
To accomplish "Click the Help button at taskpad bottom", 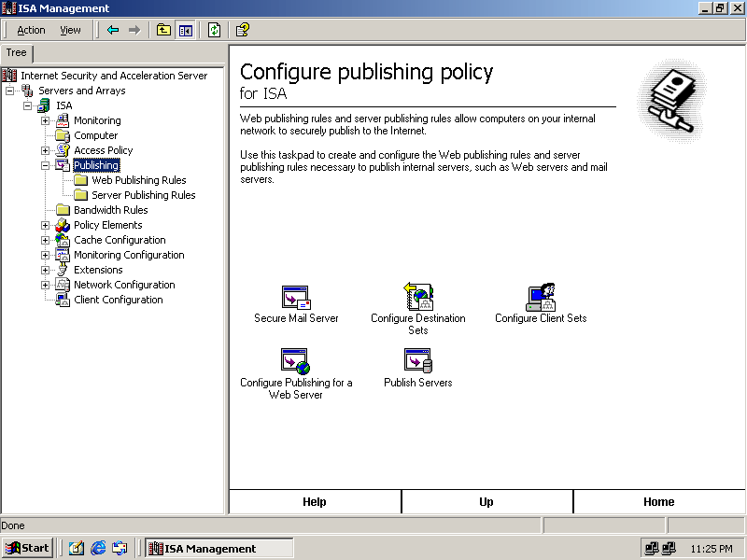I will coord(315,502).
